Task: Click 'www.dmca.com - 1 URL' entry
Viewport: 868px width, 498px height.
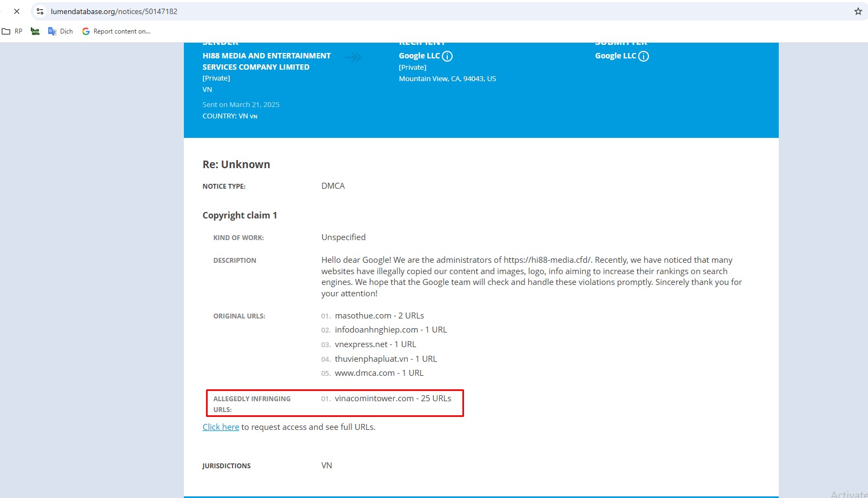Action: [379, 373]
